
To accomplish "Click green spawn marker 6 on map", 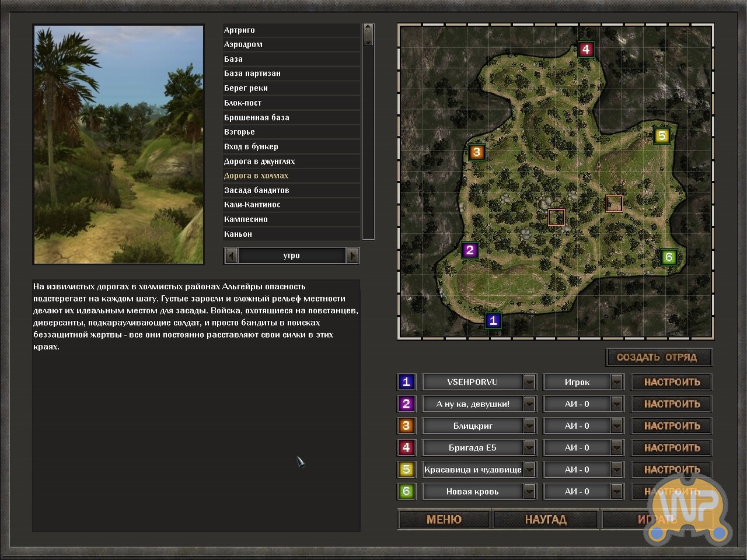I will click(669, 257).
